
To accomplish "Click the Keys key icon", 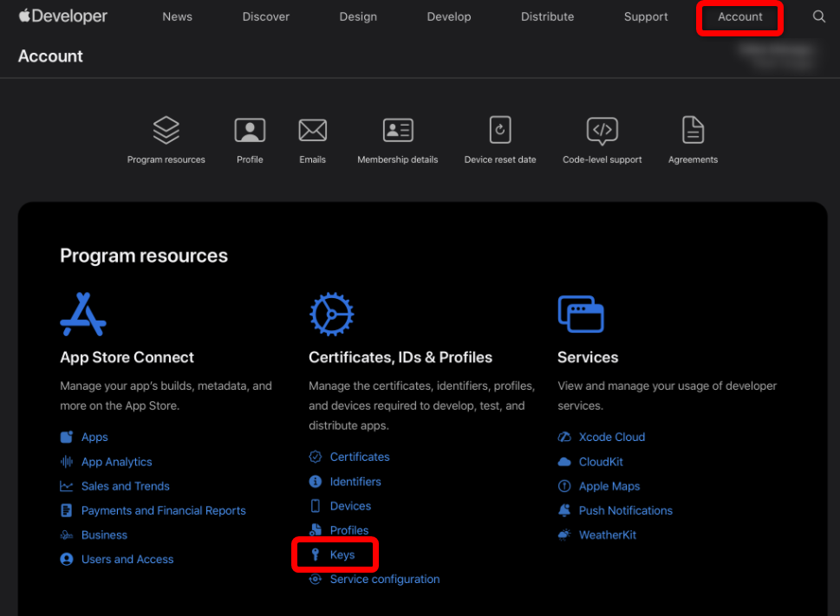I will click(316, 554).
